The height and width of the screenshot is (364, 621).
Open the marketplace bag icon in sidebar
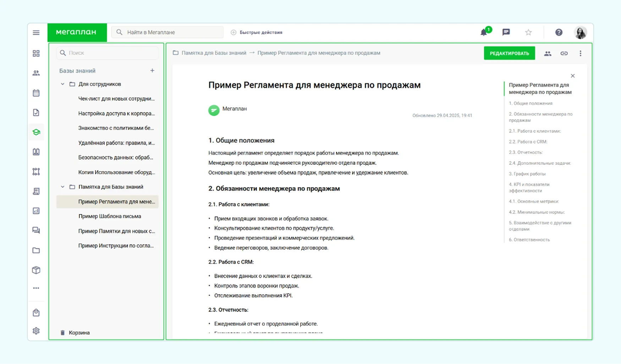tap(36, 313)
